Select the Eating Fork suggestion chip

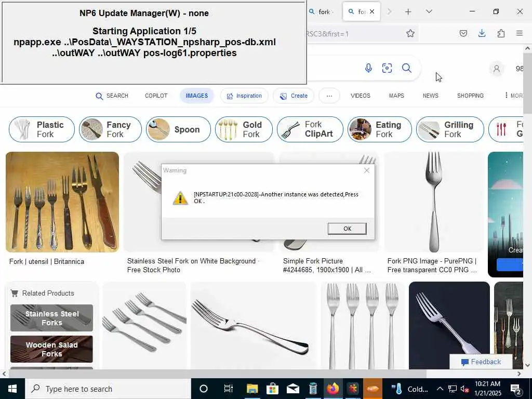click(380, 129)
